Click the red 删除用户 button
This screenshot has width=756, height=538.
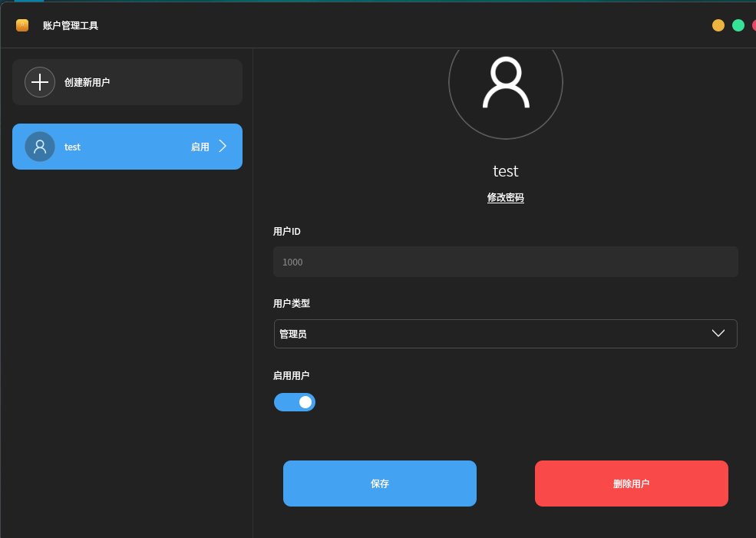[x=631, y=483]
